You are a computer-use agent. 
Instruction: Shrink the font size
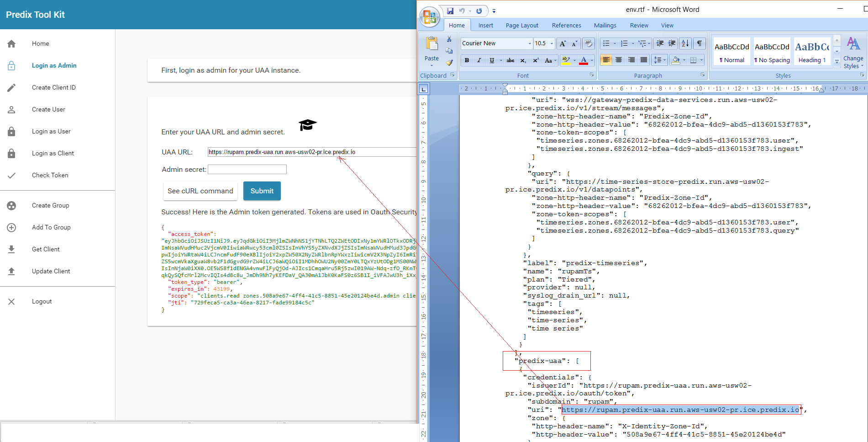tap(574, 43)
